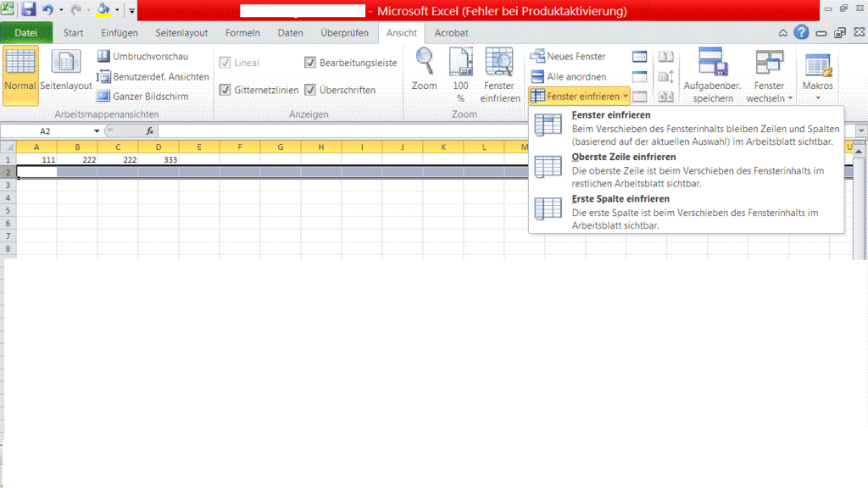868x488 pixels.
Task: Open the Zoom magnifier tool
Action: [424, 69]
